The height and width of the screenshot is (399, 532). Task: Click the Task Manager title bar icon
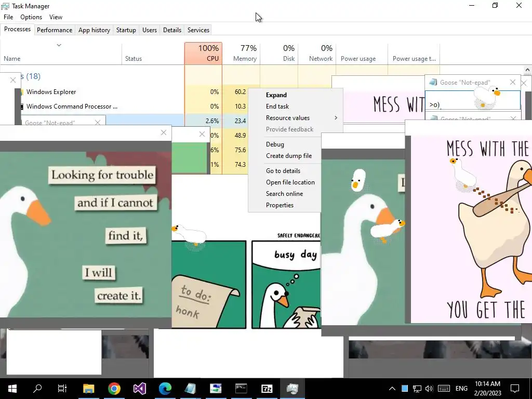(5, 6)
